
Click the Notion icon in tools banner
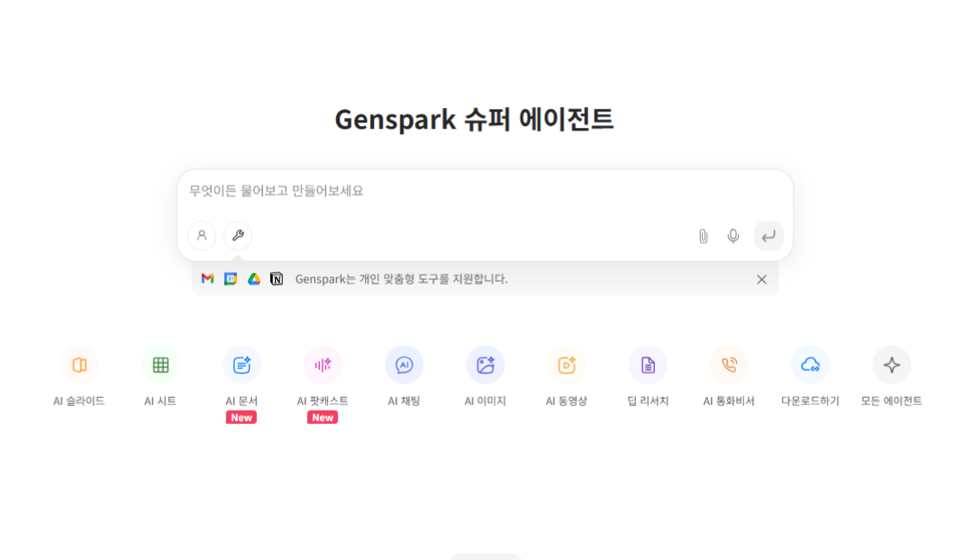(277, 279)
